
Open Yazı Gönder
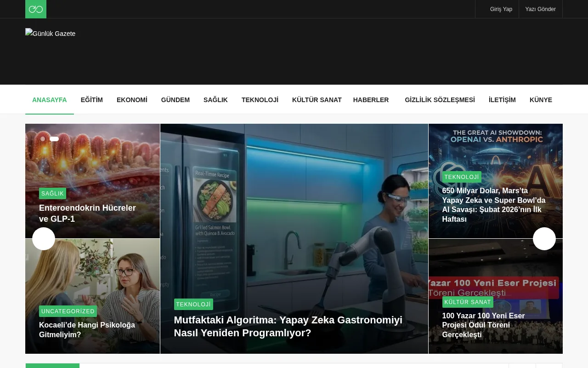coord(540,9)
